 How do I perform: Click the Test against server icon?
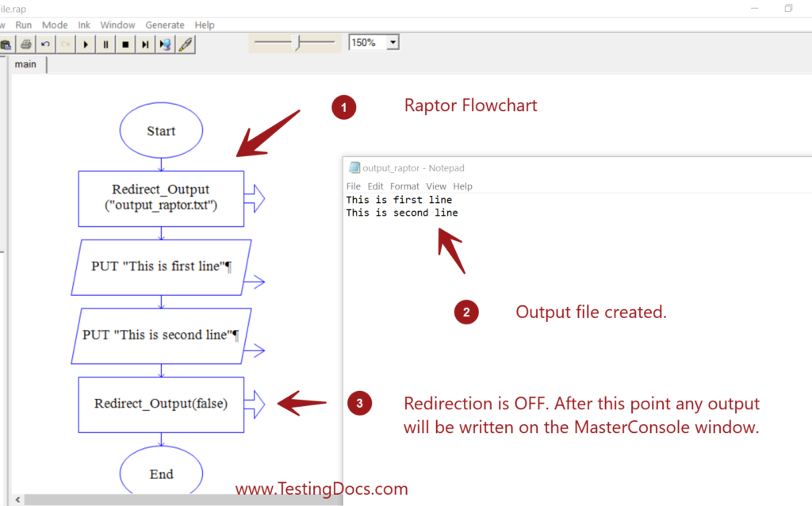point(165,44)
